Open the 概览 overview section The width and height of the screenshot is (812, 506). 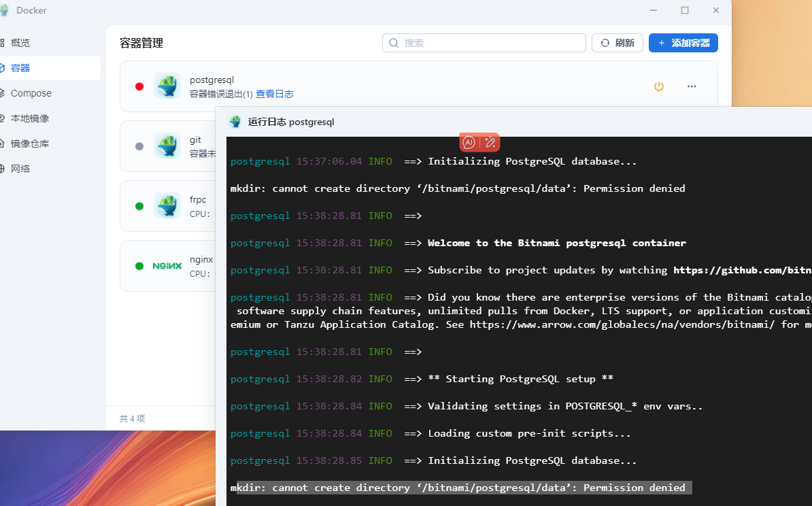tap(20, 43)
